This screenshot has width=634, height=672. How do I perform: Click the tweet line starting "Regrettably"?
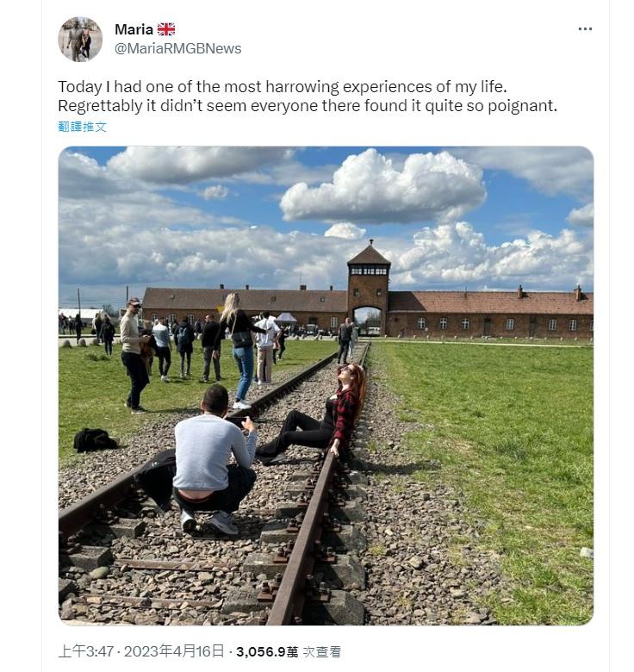(308, 106)
